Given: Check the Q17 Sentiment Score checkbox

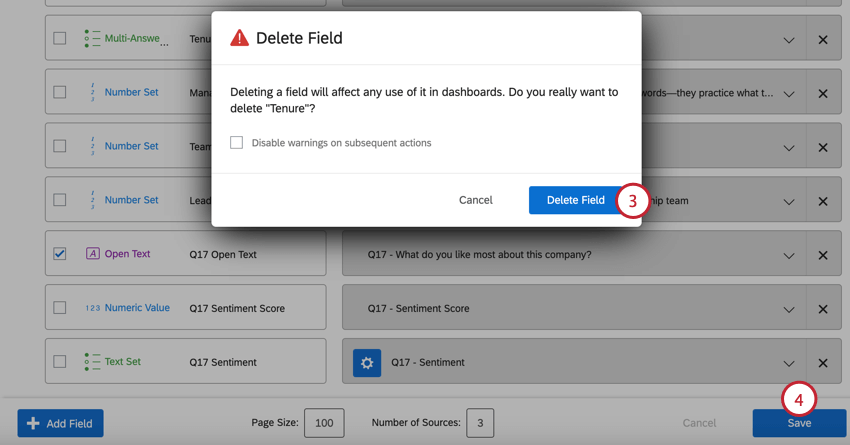Looking at the screenshot, I should [60, 308].
